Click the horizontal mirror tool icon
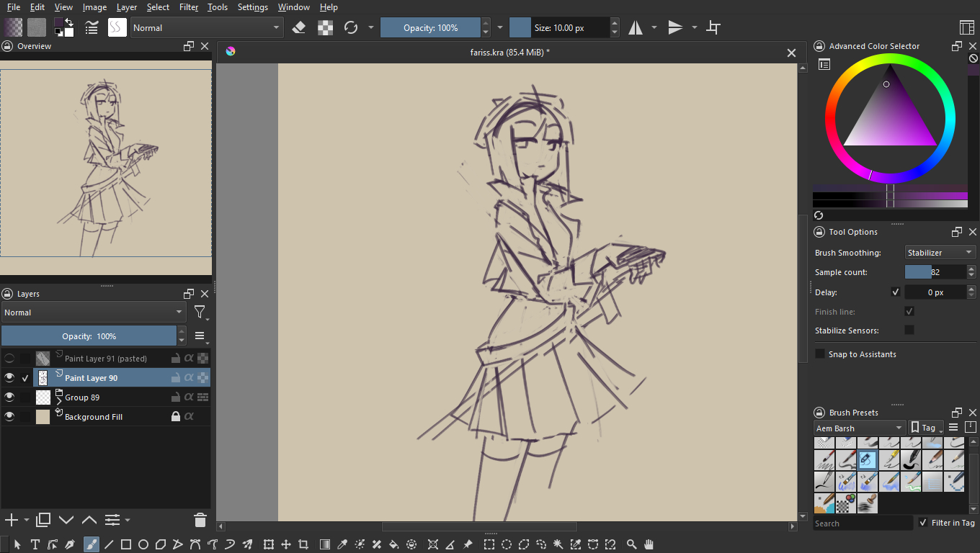The height and width of the screenshot is (553, 980). coord(636,28)
